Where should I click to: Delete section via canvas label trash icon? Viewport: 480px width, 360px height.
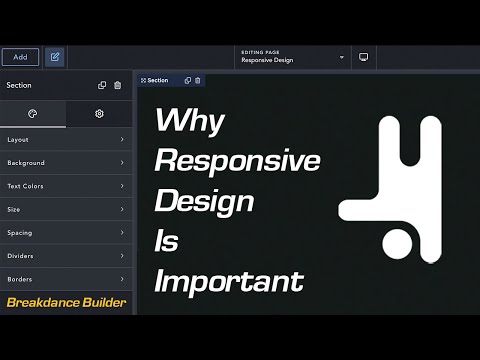tap(198, 80)
